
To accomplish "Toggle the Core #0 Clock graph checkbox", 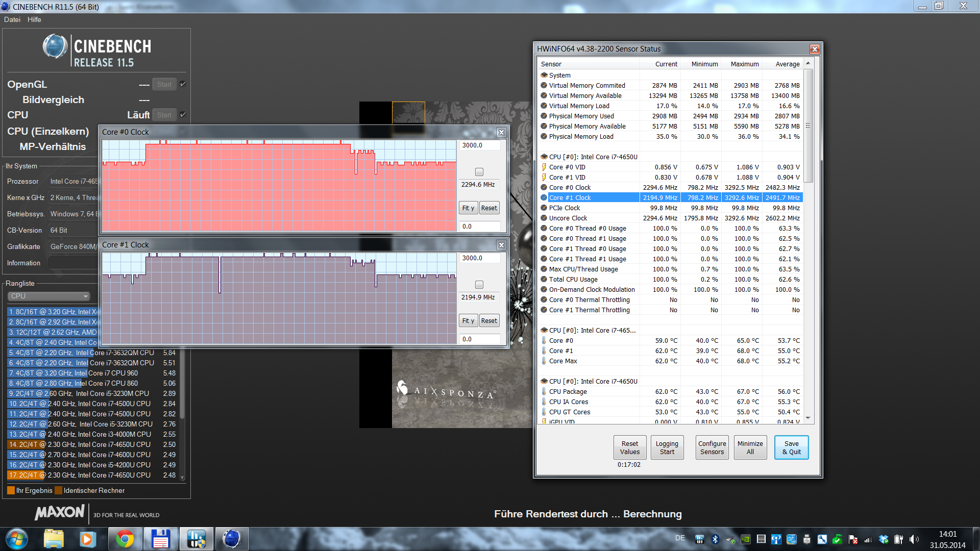I will coord(479,172).
